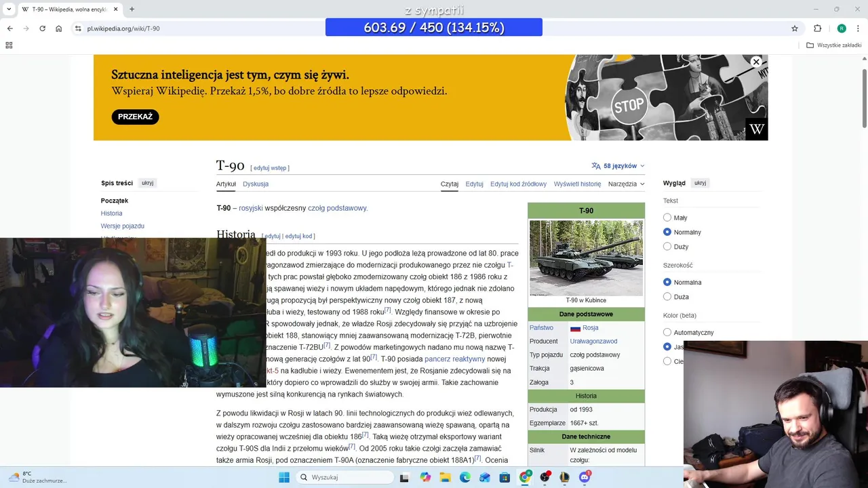Click the edytuj kod link beside Historia
Viewport: 868px width, 488px height.
pyautogui.click(x=298, y=236)
